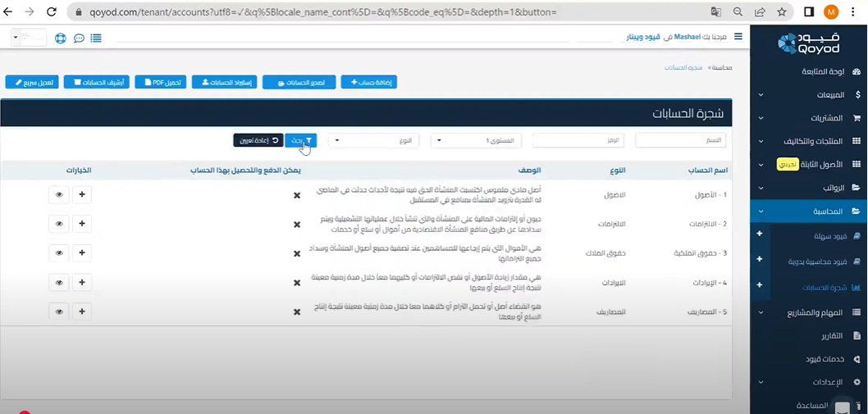Focus the الرمز code search field
The height and width of the screenshot is (414, 868).
(578, 140)
